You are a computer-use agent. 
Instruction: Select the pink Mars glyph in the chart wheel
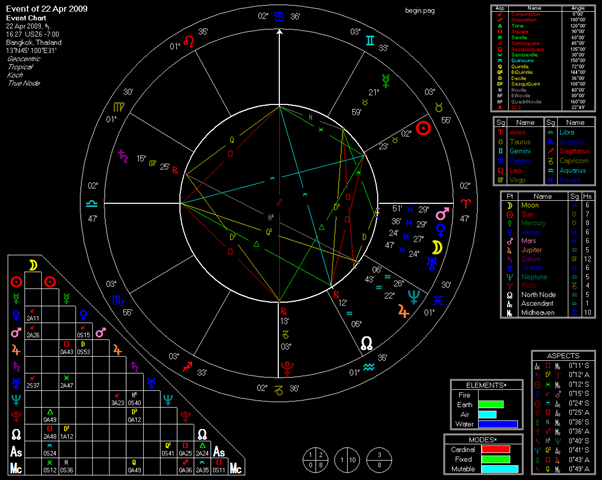click(442, 214)
